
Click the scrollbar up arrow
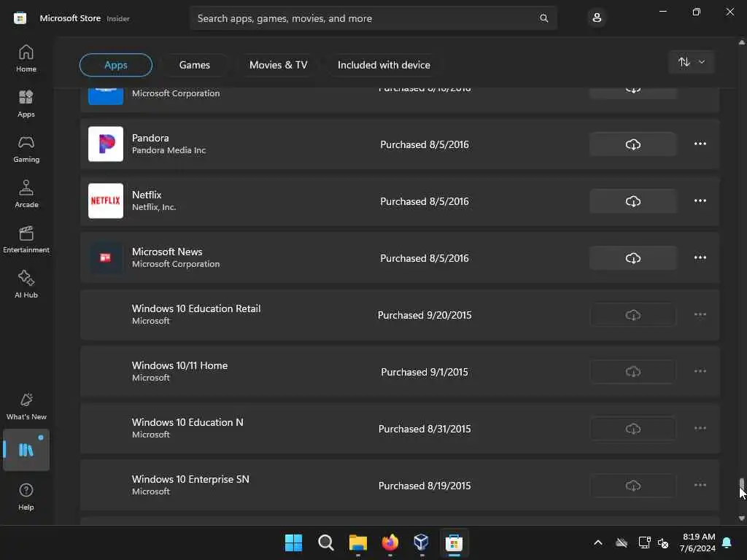tap(741, 42)
